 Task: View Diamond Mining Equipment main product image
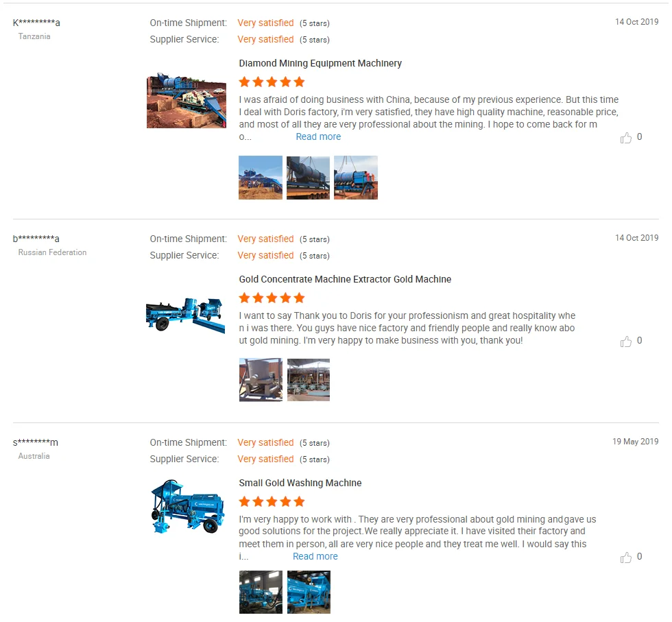pyautogui.click(x=187, y=100)
